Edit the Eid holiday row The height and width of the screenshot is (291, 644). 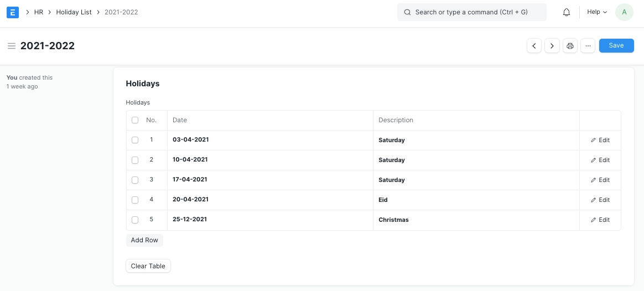(x=600, y=200)
